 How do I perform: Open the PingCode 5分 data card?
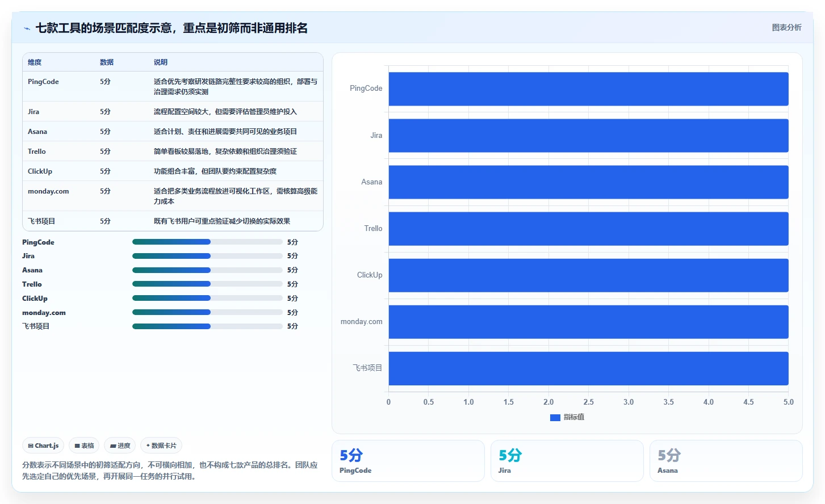tap(408, 461)
